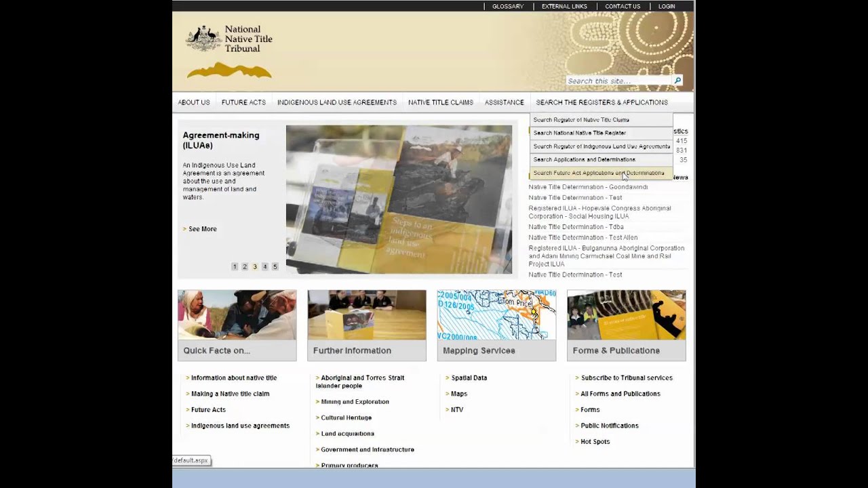Click the Quick Facts on... thumbnail image
The width and height of the screenshot is (868, 488).
pos(237,315)
